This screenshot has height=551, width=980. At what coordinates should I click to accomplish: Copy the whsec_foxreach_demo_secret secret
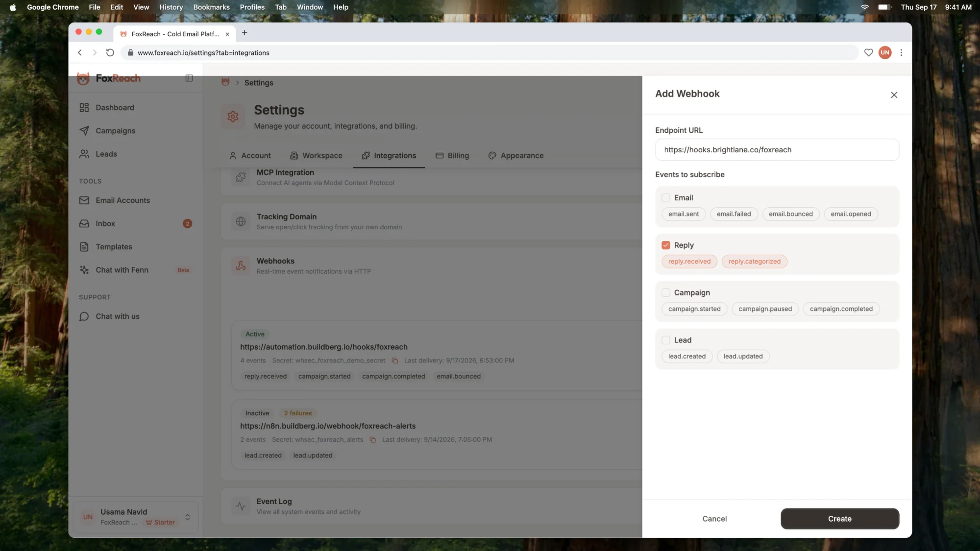395,360
